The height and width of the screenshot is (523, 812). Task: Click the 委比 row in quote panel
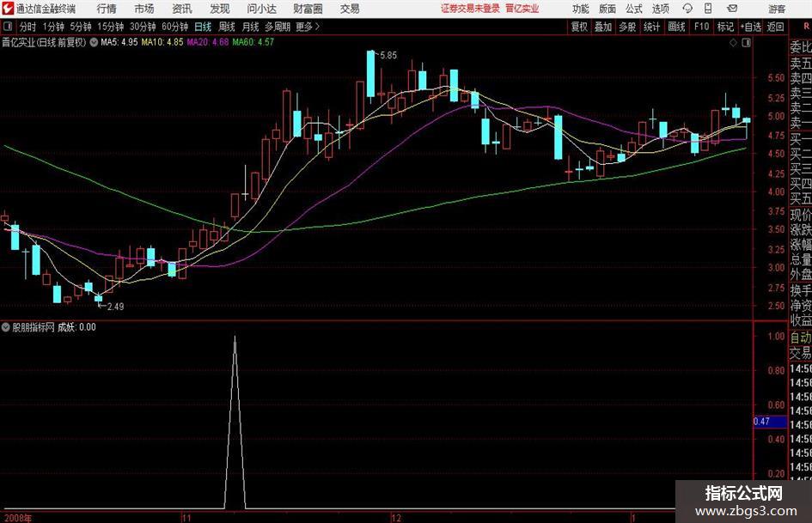[801, 47]
